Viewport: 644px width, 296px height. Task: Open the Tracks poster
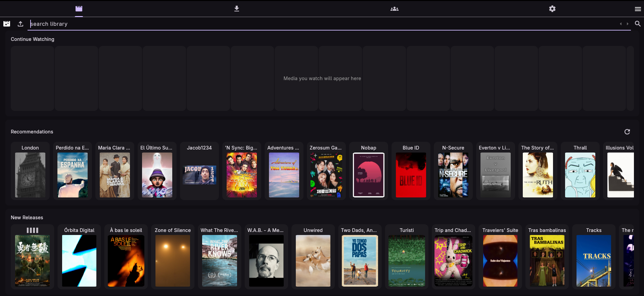(x=594, y=261)
